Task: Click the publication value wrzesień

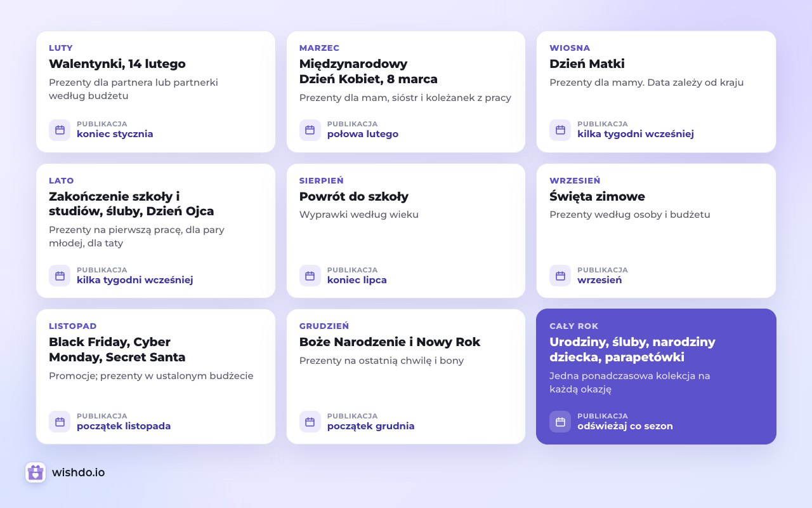Action: click(599, 280)
